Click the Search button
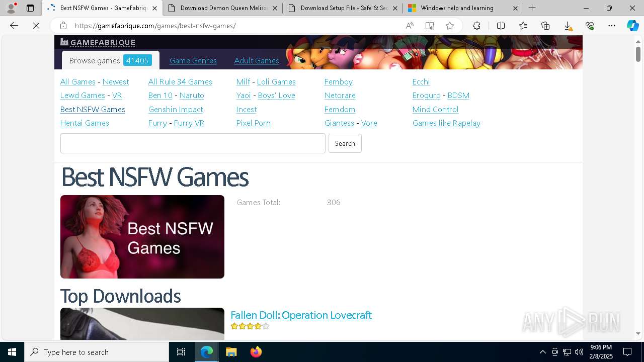Image resolution: width=644 pixels, height=362 pixels. point(345,143)
